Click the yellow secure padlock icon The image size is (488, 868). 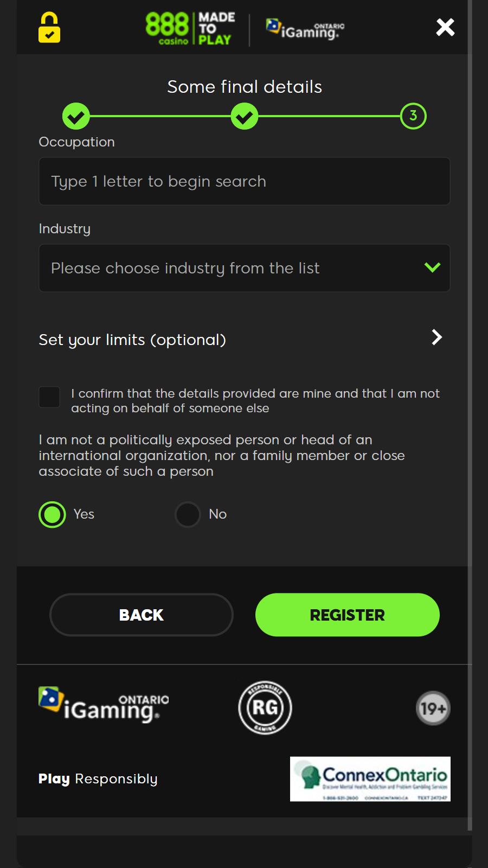coord(49,28)
